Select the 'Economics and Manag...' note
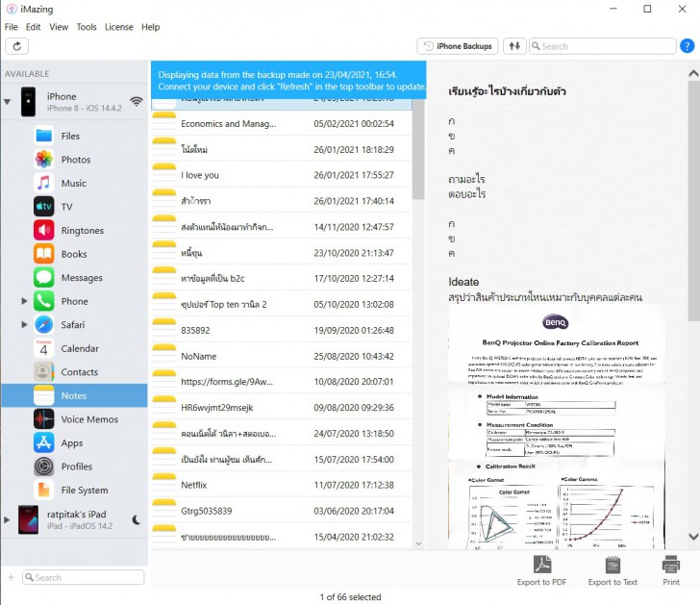 (281, 123)
